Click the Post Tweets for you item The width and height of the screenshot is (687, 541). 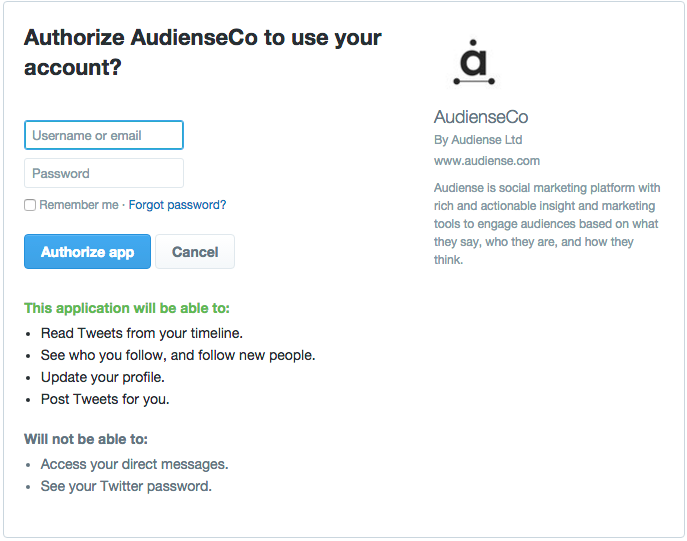(x=105, y=399)
